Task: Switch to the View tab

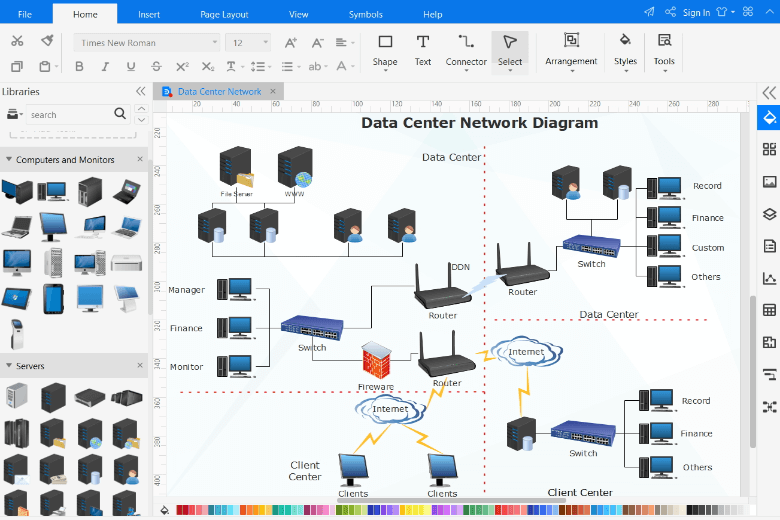Action: point(298,14)
